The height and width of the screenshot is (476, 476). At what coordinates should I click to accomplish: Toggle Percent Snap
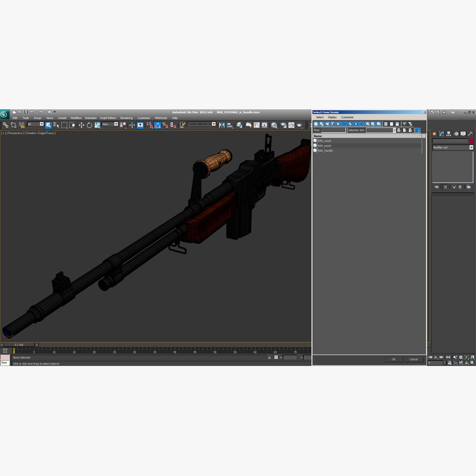pyautogui.click(x=165, y=125)
